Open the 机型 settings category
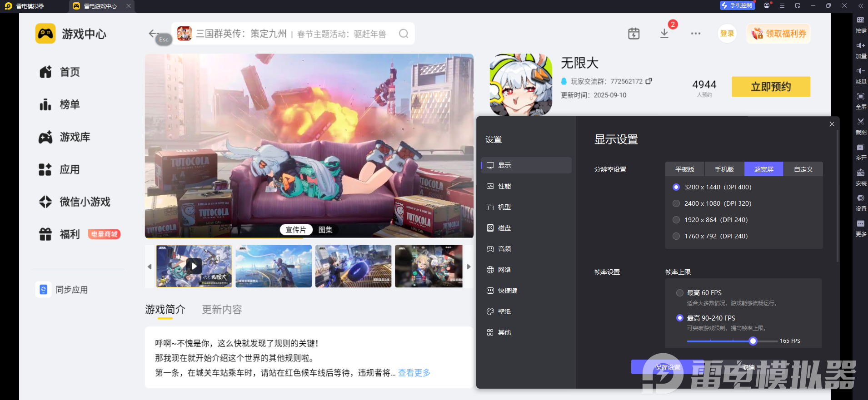This screenshot has height=400, width=868. pos(526,207)
